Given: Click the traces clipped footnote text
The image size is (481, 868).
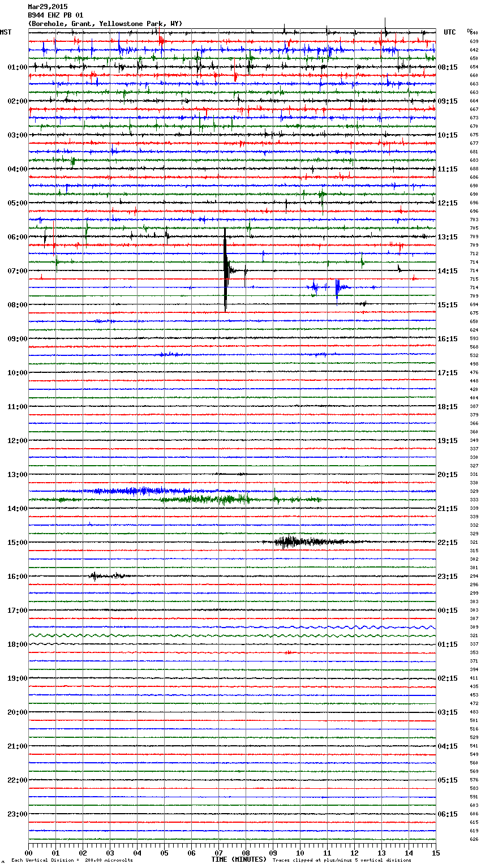Looking at the screenshot, I should tap(342, 861).
